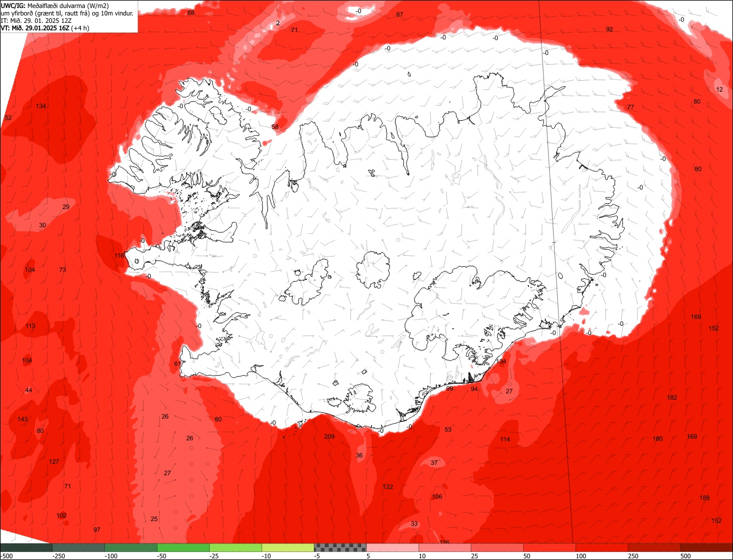Click the map value 37 in the southern sea
The height and width of the screenshot is (560, 733).
coord(434,463)
